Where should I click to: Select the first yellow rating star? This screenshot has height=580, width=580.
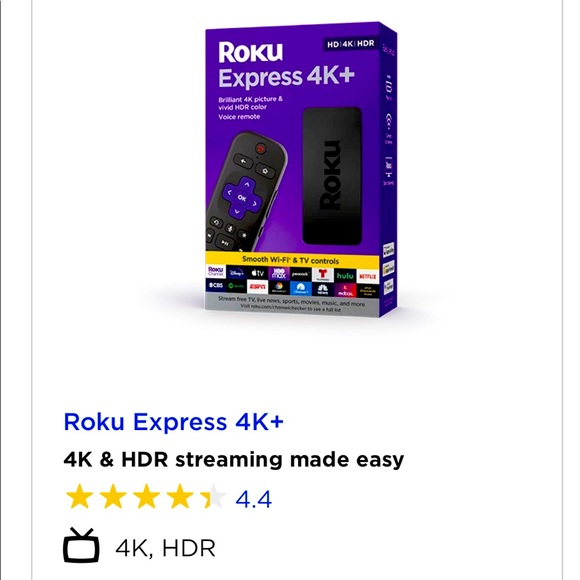coord(80,496)
